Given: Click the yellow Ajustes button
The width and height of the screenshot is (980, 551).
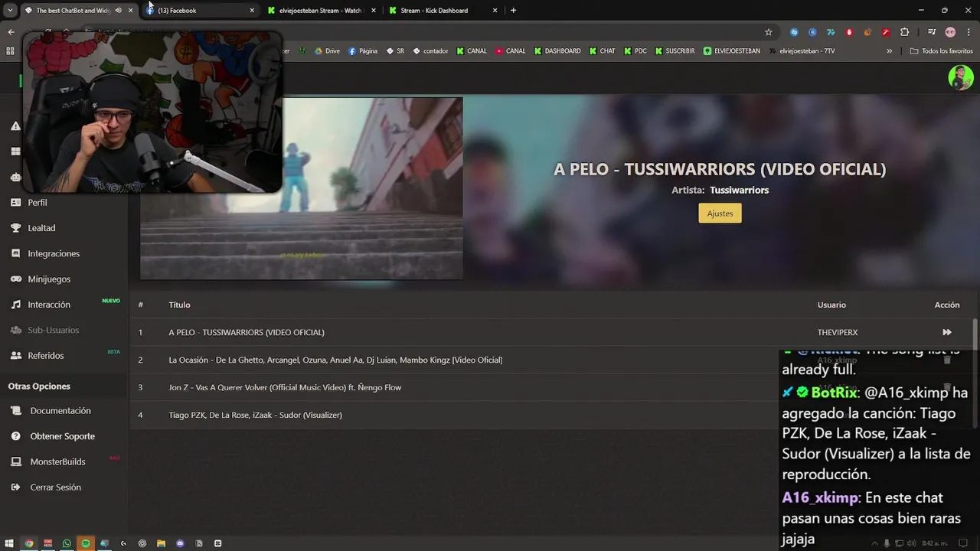Looking at the screenshot, I should pyautogui.click(x=720, y=214).
